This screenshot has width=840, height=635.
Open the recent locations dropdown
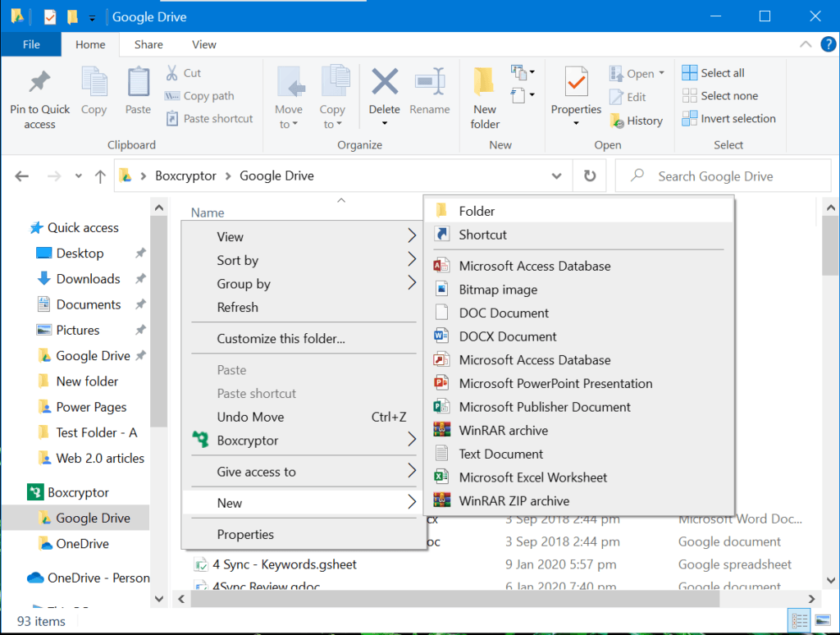tap(78, 176)
